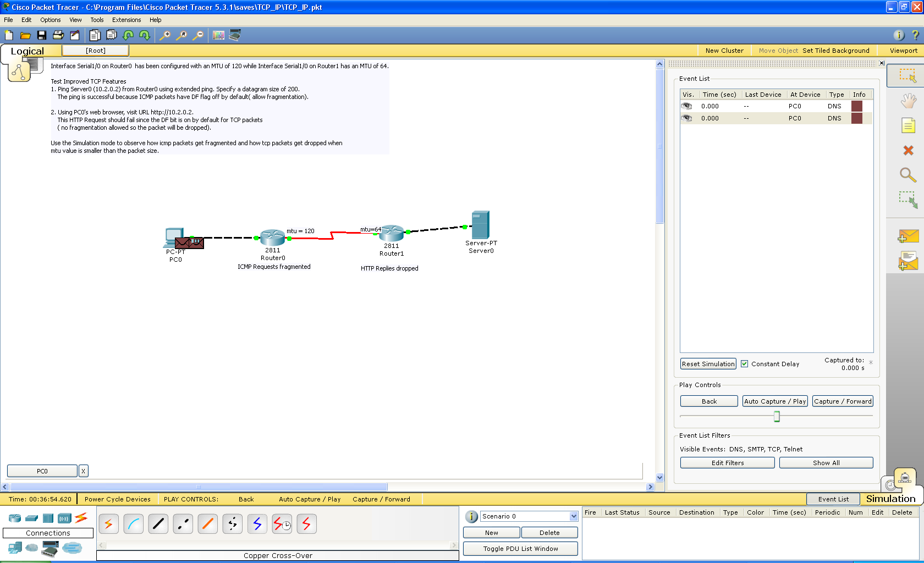Click the Info color swatch of second DNS event
Image resolution: width=924 pixels, height=563 pixels.
pyautogui.click(x=857, y=118)
